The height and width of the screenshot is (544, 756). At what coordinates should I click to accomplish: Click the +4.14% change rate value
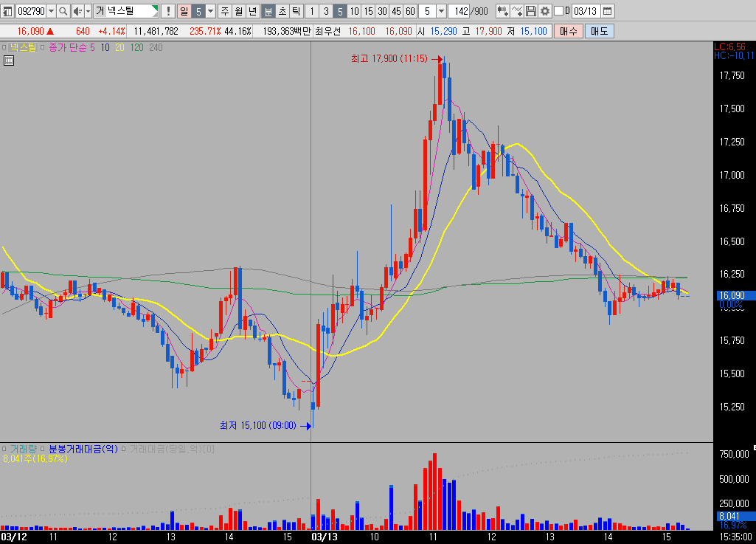coord(112,32)
